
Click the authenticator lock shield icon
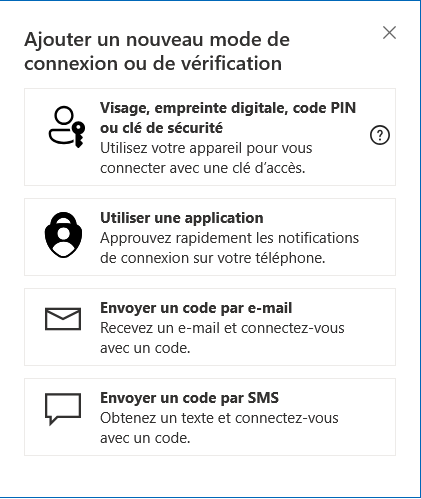point(63,235)
